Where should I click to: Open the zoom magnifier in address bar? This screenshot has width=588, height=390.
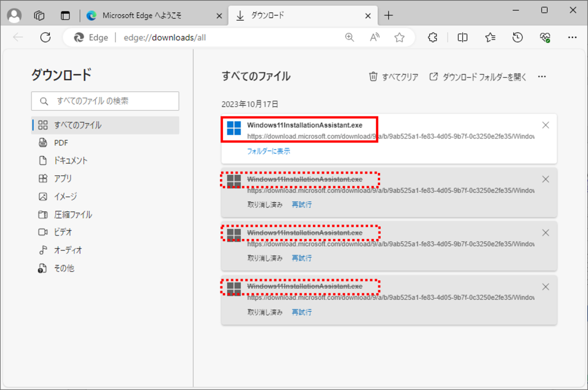coord(350,37)
